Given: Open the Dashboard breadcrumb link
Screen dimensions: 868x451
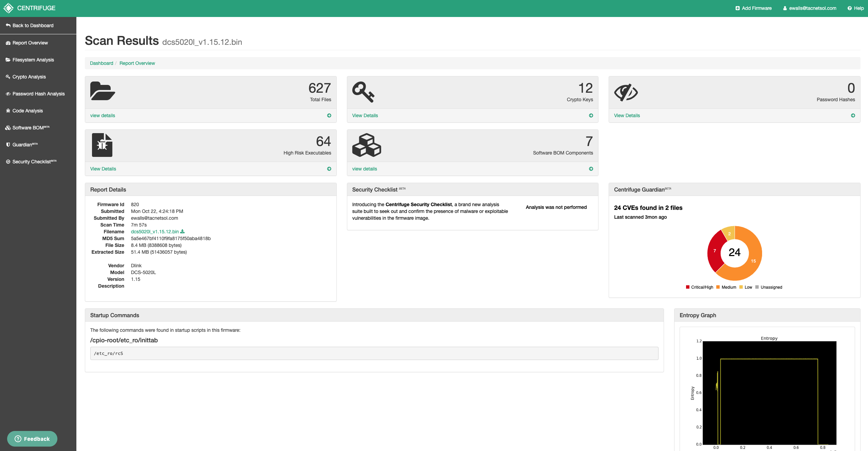Looking at the screenshot, I should pyautogui.click(x=101, y=63).
